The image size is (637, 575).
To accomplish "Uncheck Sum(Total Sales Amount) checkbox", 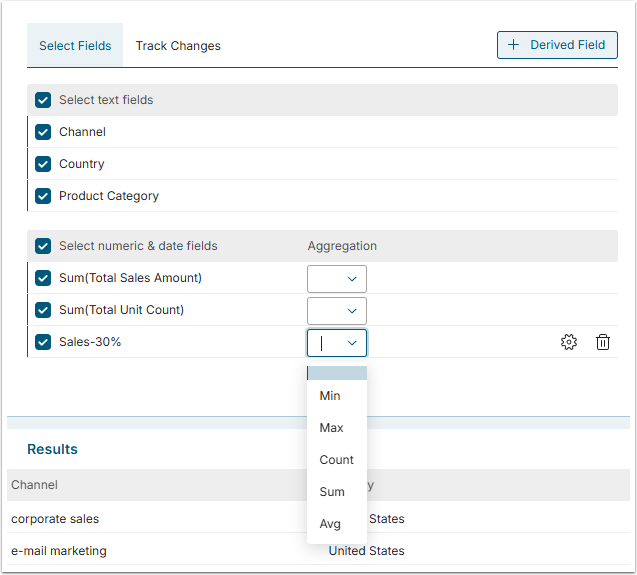I will (x=43, y=278).
